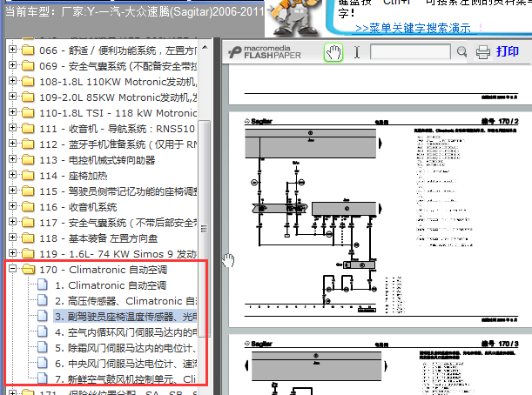Click the Macromedia FlashPaper logo
Image resolution: width=532 pixels, height=395 pixels.
(265, 52)
